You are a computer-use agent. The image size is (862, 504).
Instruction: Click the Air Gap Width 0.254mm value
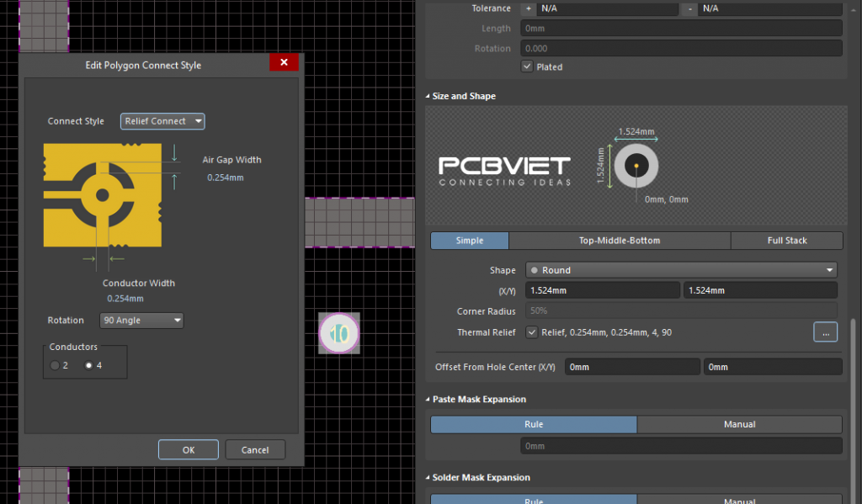225,178
